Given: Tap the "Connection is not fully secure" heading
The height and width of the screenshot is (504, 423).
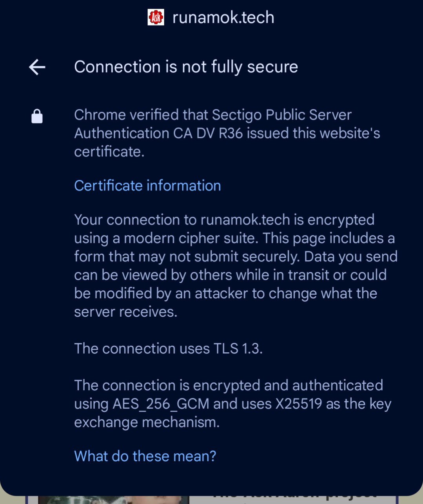Looking at the screenshot, I should (x=186, y=67).
